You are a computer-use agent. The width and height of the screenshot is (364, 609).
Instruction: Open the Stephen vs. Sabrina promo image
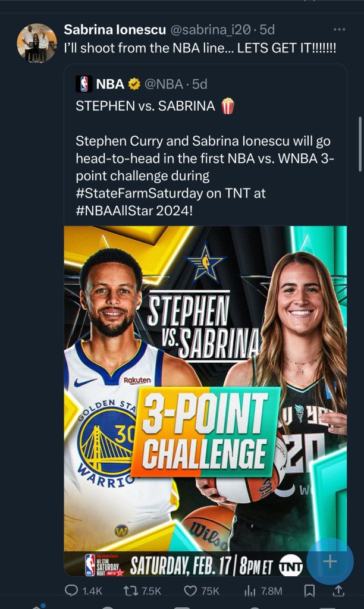205,387
